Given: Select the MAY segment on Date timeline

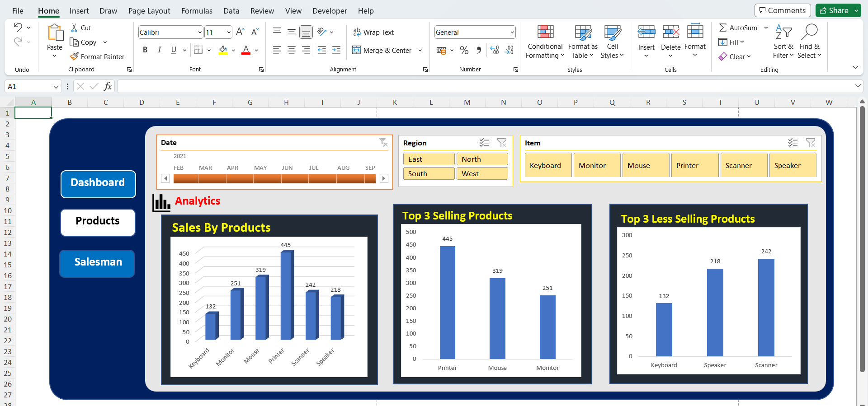Looking at the screenshot, I should (267, 179).
